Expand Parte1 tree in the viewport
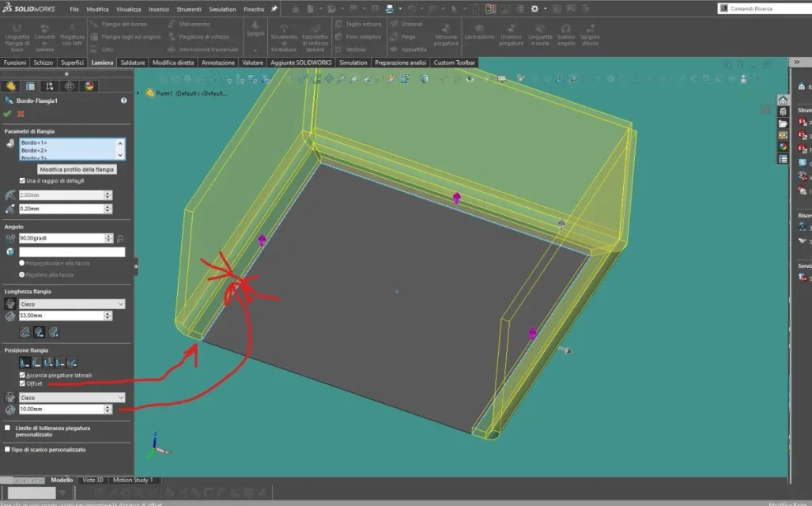This screenshot has height=506, width=812. pos(138,93)
